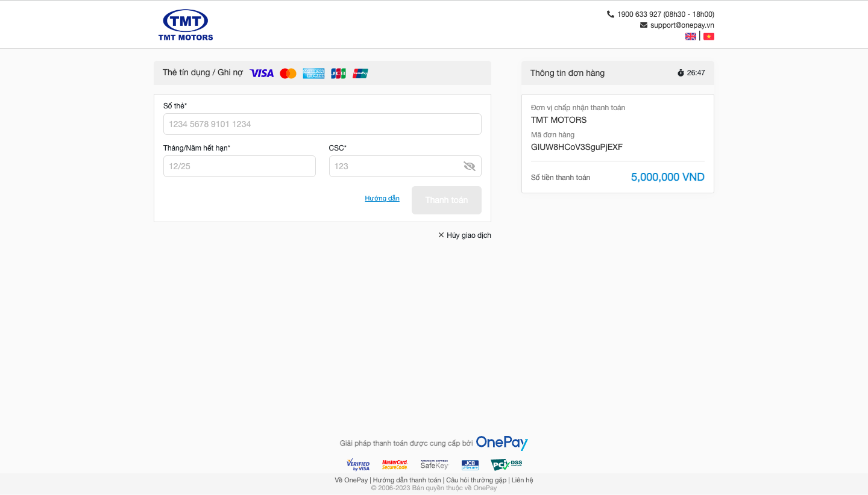Open Câu hỏi thường gặp FAQ link
The image size is (868, 495).
(476, 480)
